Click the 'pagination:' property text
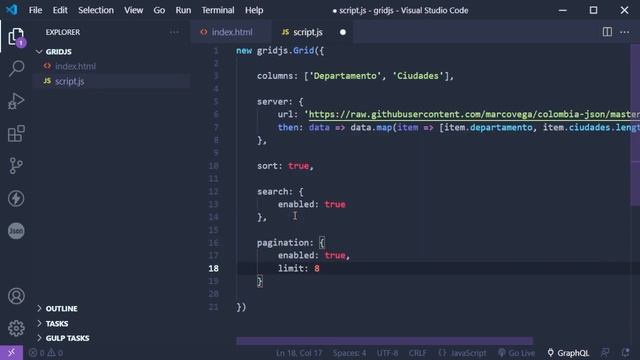640x360 pixels. pyautogui.click(x=285, y=242)
